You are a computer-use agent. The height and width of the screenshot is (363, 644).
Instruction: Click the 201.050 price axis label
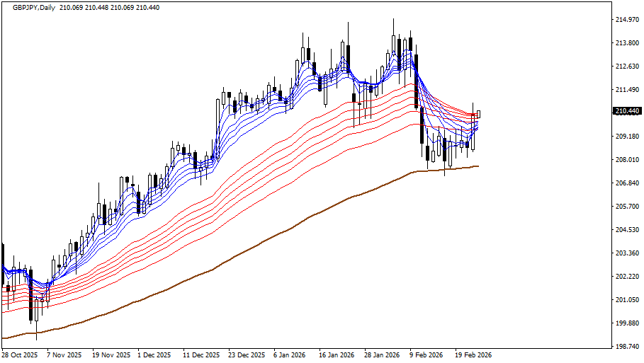(626, 300)
